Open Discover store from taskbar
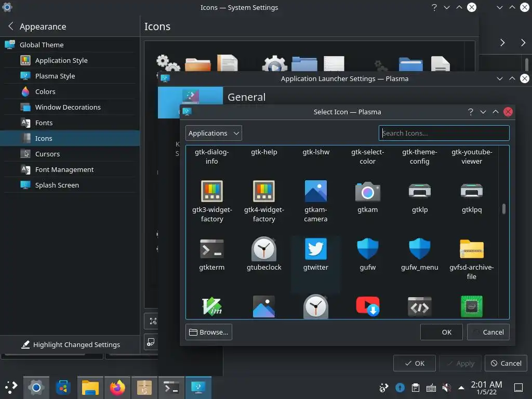This screenshot has width=532, height=399. click(63, 388)
